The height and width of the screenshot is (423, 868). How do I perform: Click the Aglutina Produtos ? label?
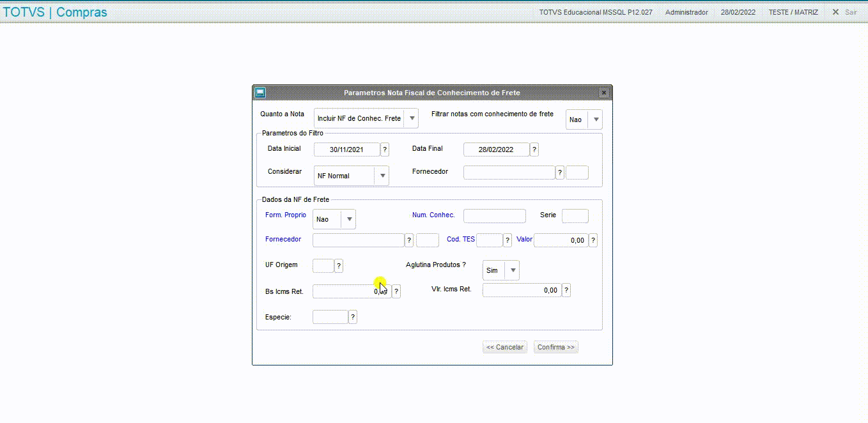[436, 265]
